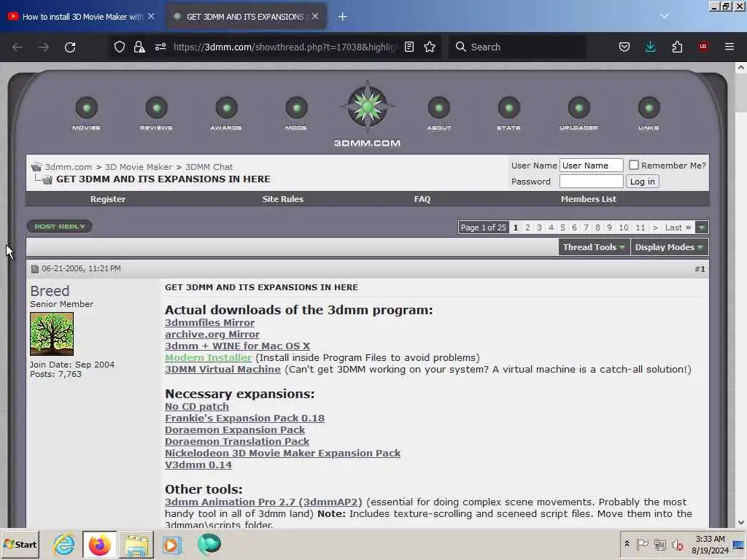This screenshot has width=747, height=560.
Task: Open the page-jump dropdown arrow after Last
Action: pos(702,227)
